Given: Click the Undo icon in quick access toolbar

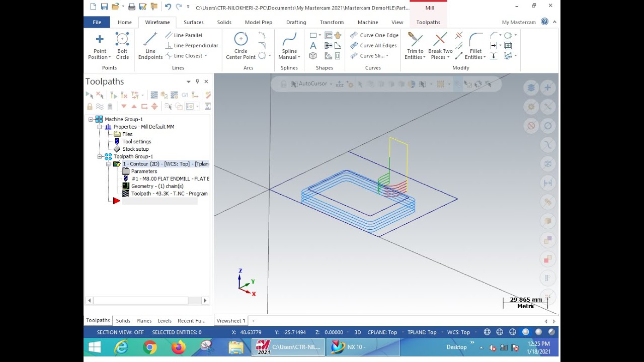Looking at the screenshot, I should pyautogui.click(x=168, y=7).
